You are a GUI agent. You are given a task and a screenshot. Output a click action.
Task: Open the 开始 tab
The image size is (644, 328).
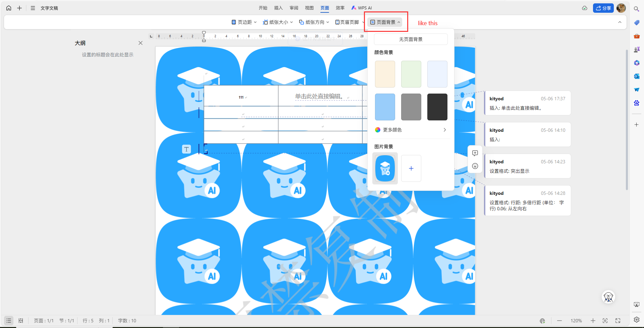[263, 8]
